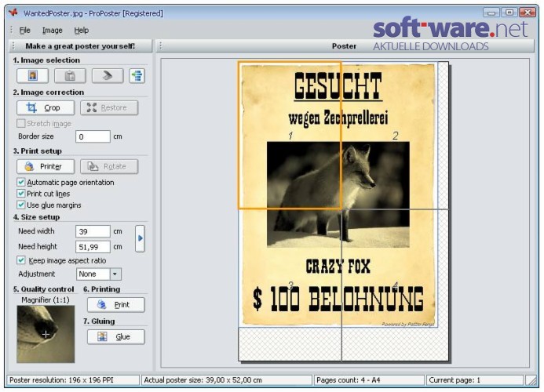
Task: Select poster page 4 area
Action: [395, 285]
